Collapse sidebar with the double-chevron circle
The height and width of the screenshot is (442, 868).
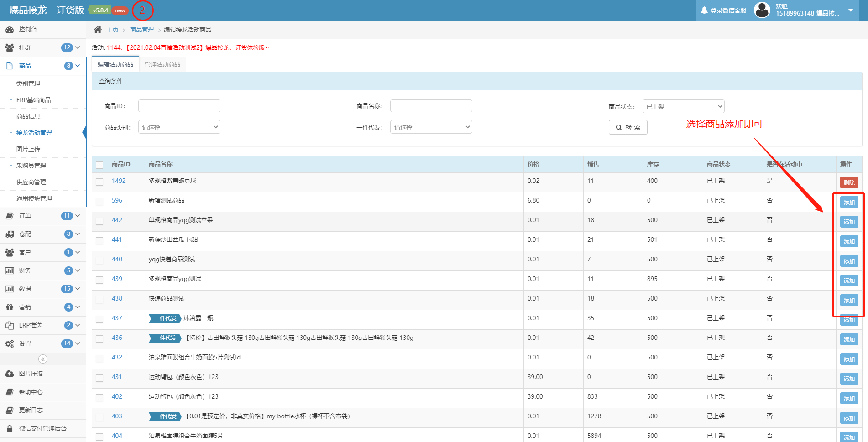coord(43,359)
